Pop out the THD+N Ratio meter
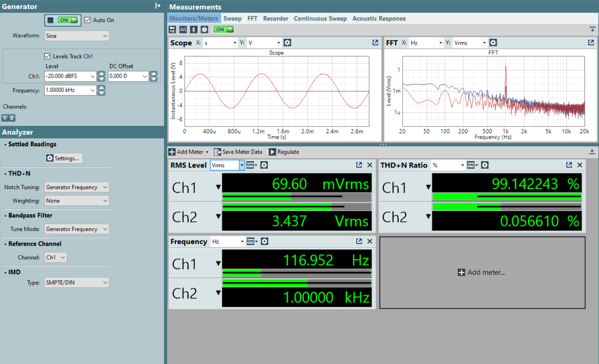The width and height of the screenshot is (599, 364). 569,165
